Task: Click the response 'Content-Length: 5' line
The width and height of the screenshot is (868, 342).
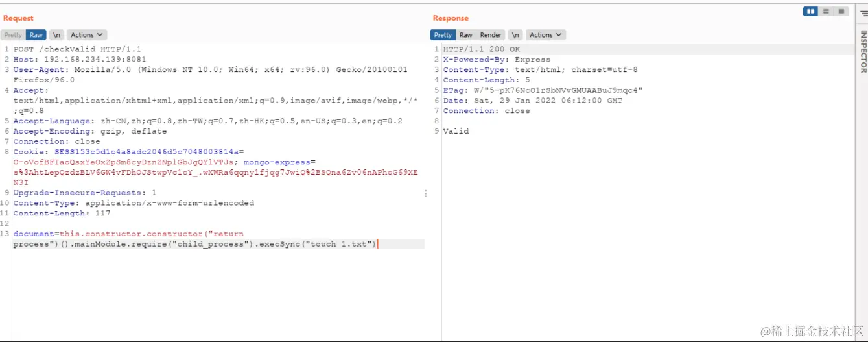Action: coord(486,80)
